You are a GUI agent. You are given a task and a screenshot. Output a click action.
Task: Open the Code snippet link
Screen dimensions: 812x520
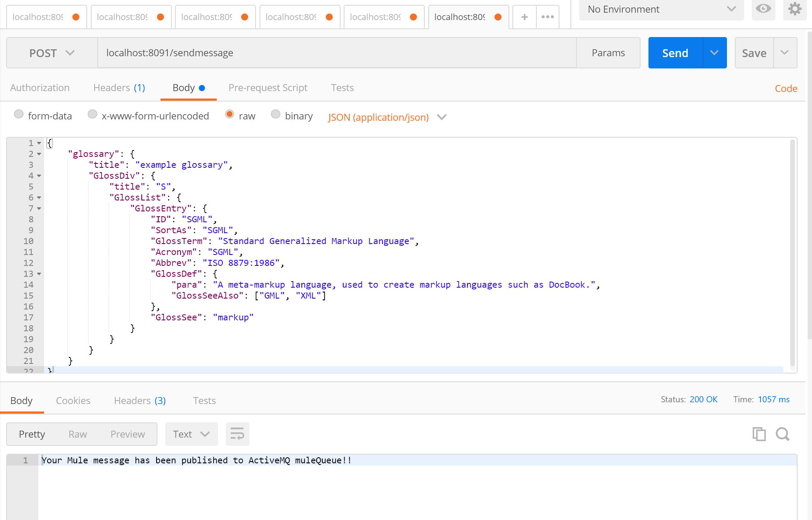786,88
